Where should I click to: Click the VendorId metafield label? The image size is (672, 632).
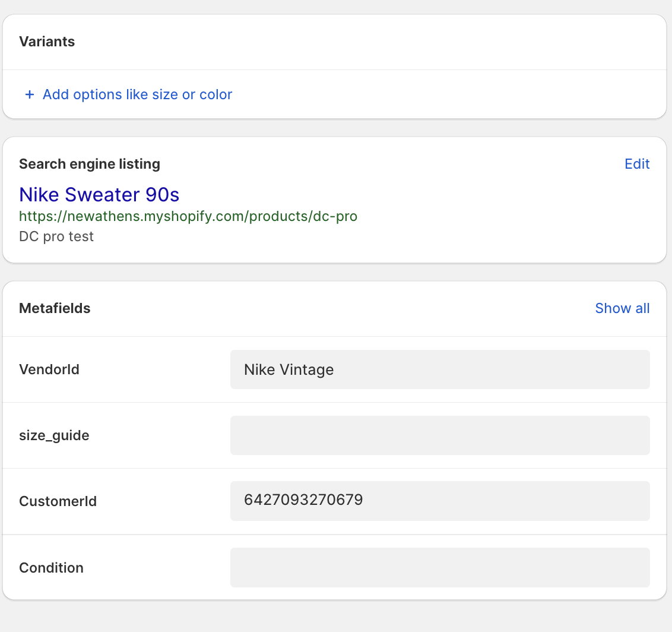coord(49,369)
